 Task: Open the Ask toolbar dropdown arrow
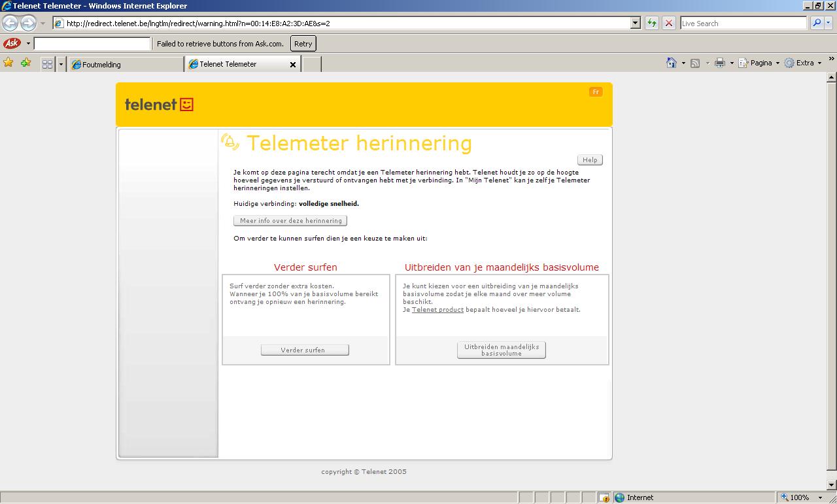pos(28,44)
